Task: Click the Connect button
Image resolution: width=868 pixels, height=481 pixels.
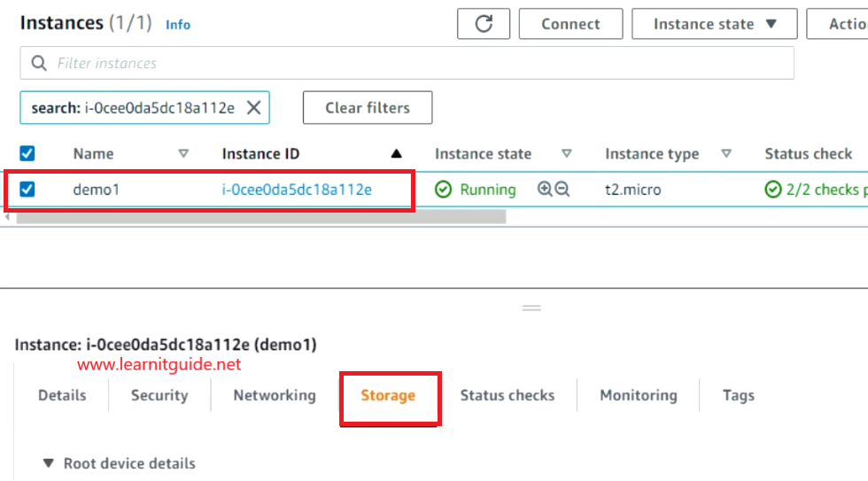Action: [x=570, y=24]
